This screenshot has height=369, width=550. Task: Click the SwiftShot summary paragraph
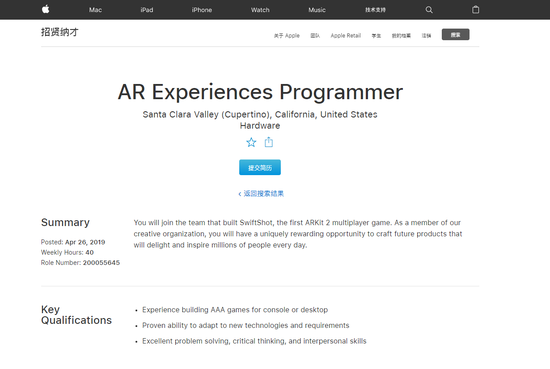[298, 234]
